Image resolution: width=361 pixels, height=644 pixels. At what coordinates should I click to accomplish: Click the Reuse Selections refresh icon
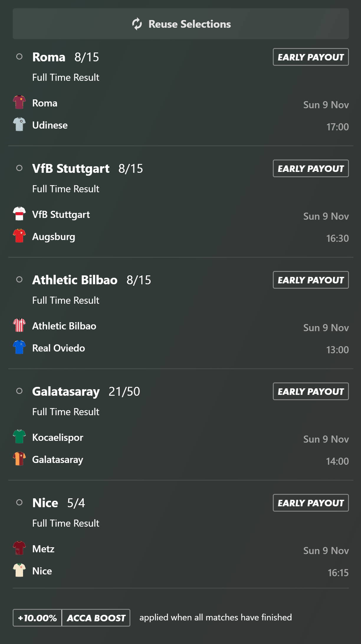(x=137, y=24)
